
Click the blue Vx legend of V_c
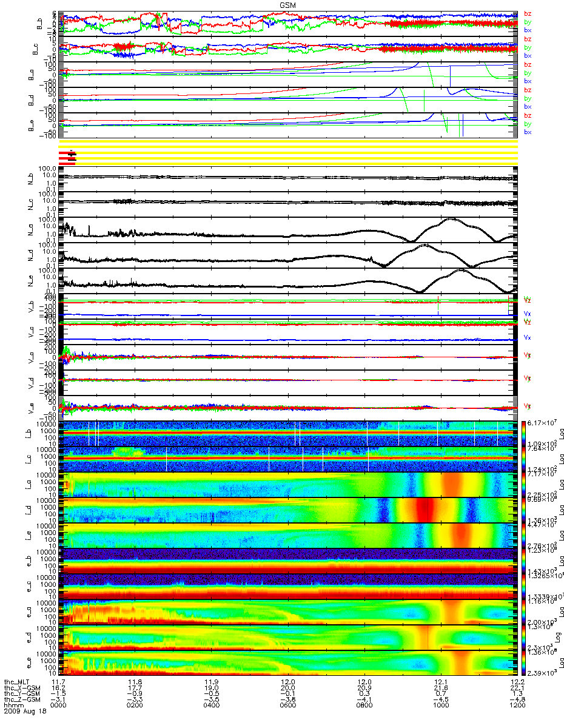pyautogui.click(x=528, y=337)
